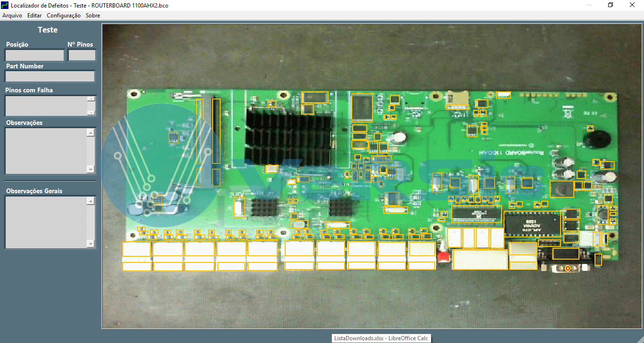Open the Editar menu
The width and height of the screenshot is (644, 343).
(x=34, y=16)
